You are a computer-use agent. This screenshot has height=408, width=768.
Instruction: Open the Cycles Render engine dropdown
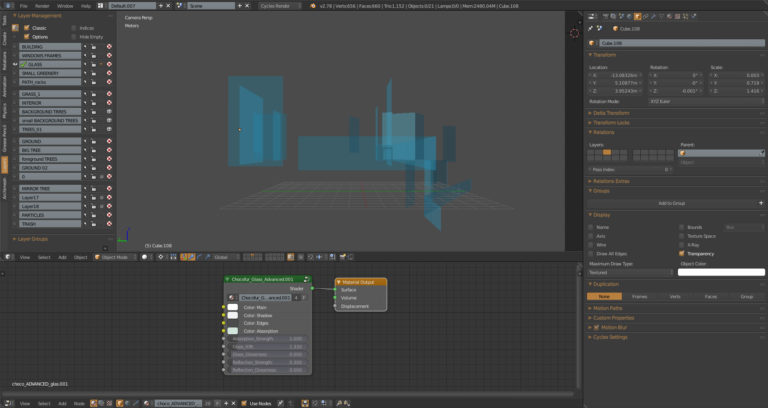(x=282, y=6)
